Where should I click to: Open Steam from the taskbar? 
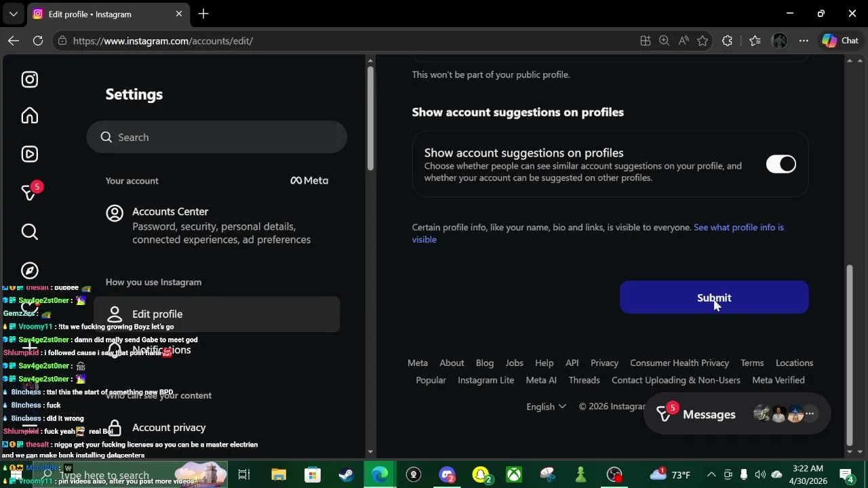[x=346, y=474]
